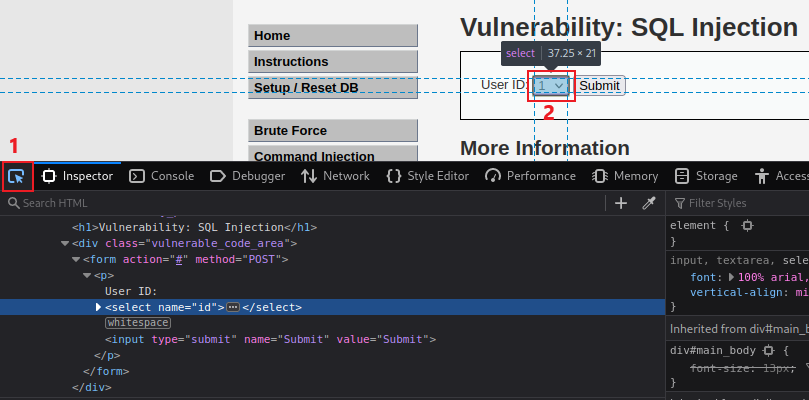Open the Instructions menu link
Image resolution: width=809 pixels, height=400 pixels.
[x=333, y=61]
